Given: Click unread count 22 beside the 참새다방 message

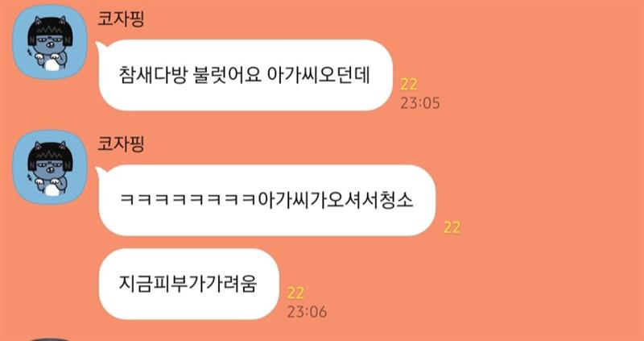Looking at the screenshot, I should point(409,85).
